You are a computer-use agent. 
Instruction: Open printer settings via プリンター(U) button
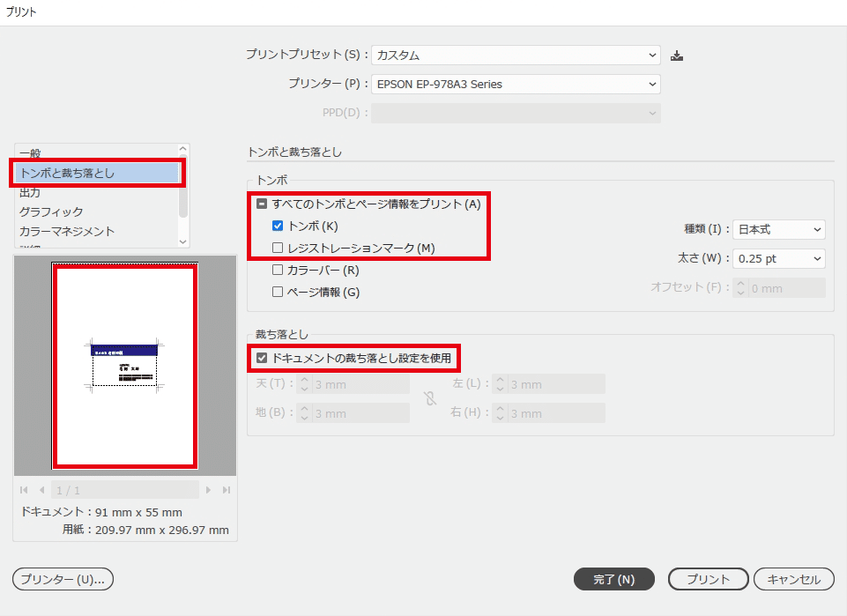62,579
